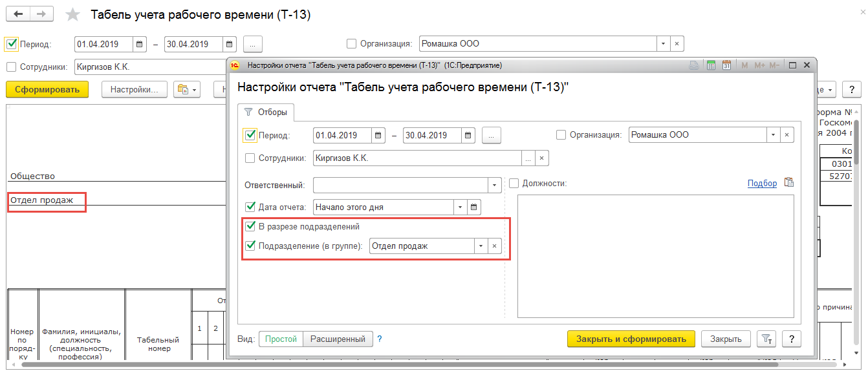Open calendar picker for the dialog start date 01.04.2019
The width and height of the screenshot is (868, 371).
click(x=379, y=136)
